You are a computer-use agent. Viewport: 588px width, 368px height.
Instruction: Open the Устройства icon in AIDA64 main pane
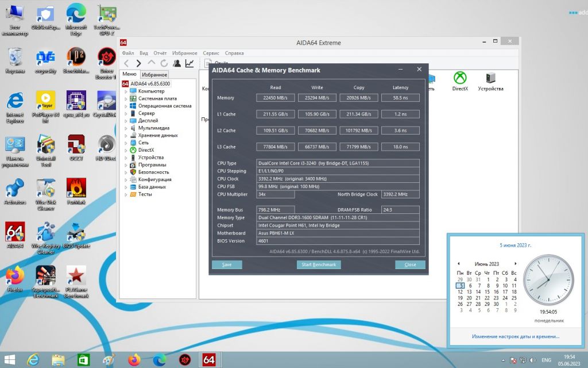490,81
